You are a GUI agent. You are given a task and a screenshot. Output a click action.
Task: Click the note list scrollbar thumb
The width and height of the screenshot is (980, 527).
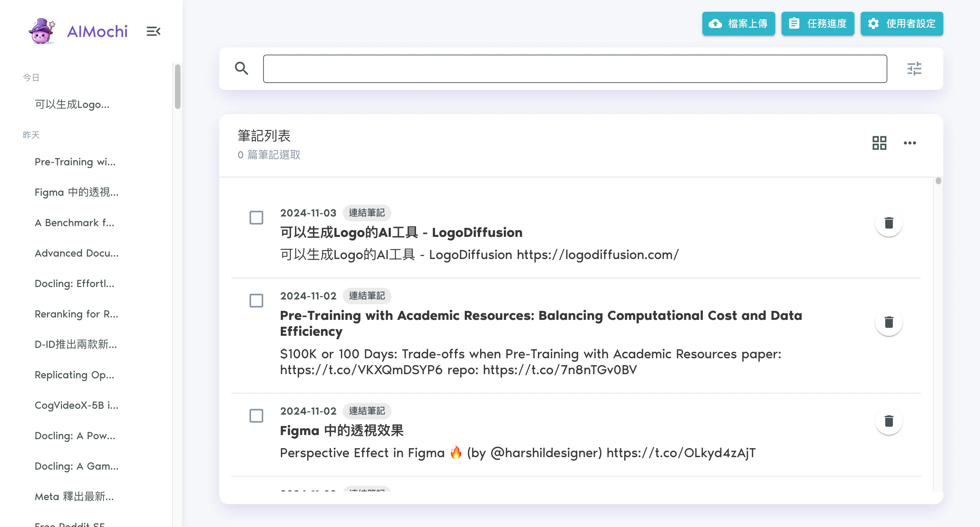(x=938, y=181)
